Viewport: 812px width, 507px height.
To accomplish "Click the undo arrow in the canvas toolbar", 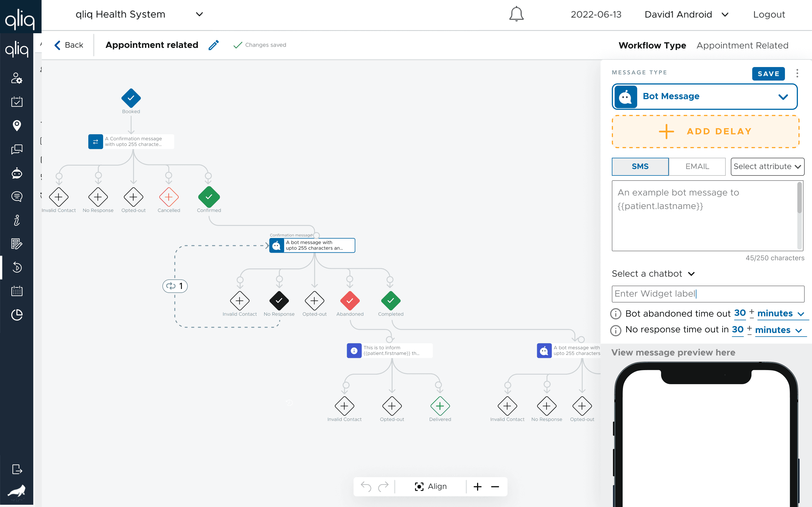I will click(367, 486).
